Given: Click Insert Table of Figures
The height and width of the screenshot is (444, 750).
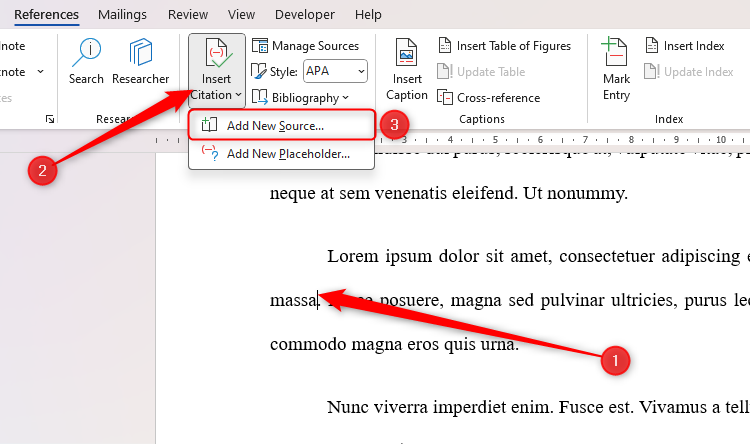Looking at the screenshot, I should tap(505, 46).
